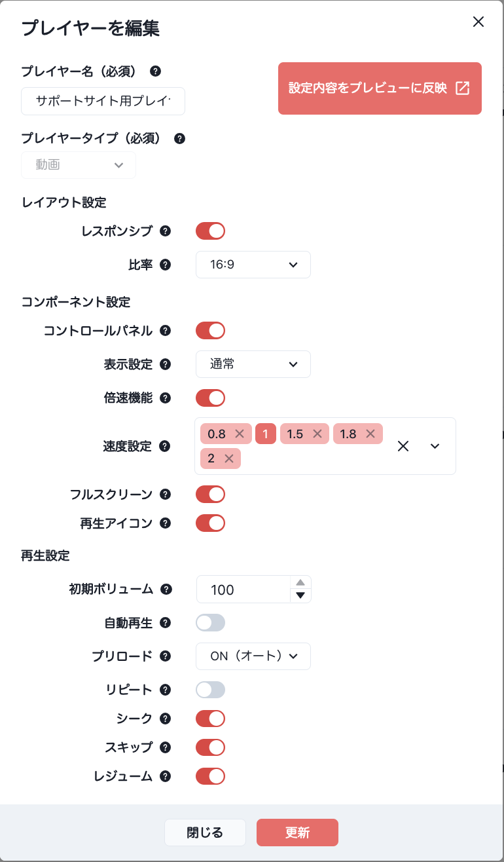Enable the 自動再生 toggle
This screenshot has height=862, width=504.
(210, 622)
